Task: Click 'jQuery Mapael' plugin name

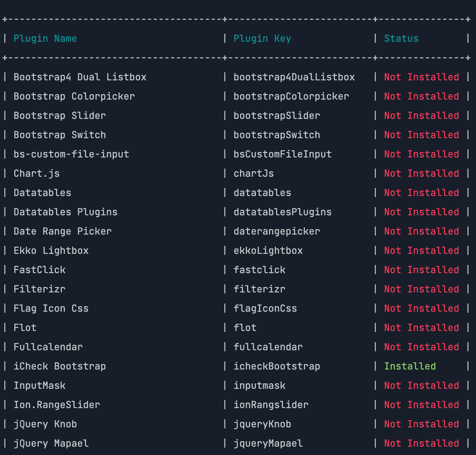Action: point(51,443)
